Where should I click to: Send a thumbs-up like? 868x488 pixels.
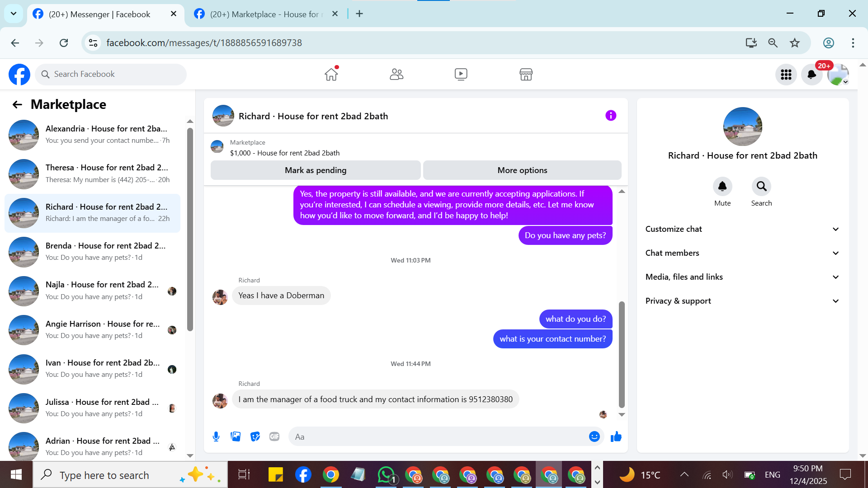click(x=616, y=436)
